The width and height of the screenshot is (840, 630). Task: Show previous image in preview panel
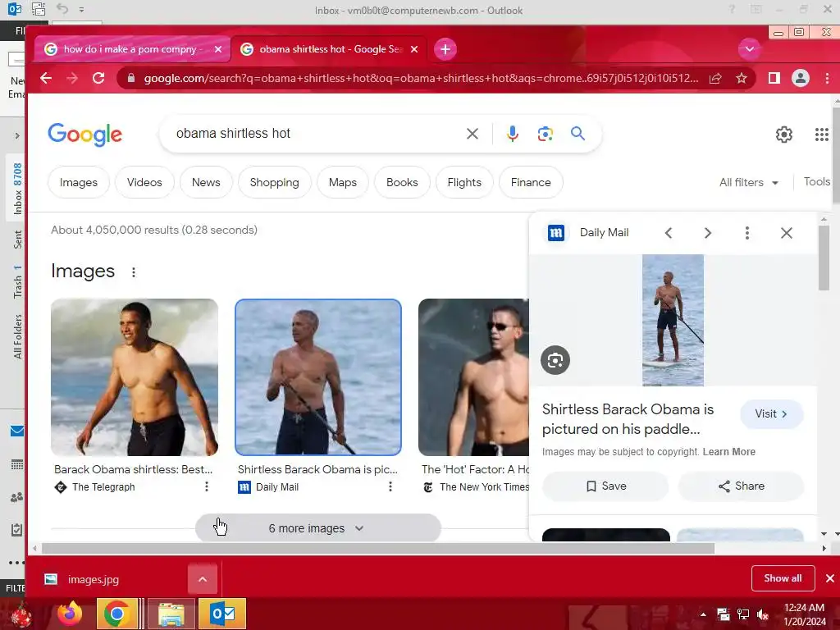(668, 233)
